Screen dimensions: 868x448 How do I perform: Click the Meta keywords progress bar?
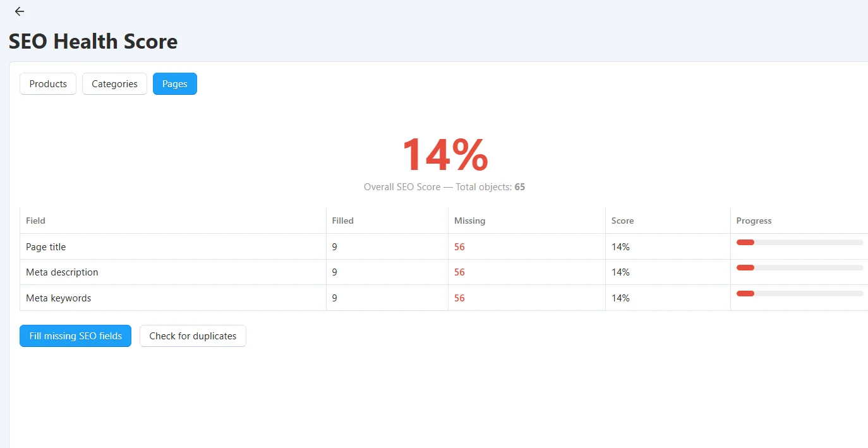[800, 293]
